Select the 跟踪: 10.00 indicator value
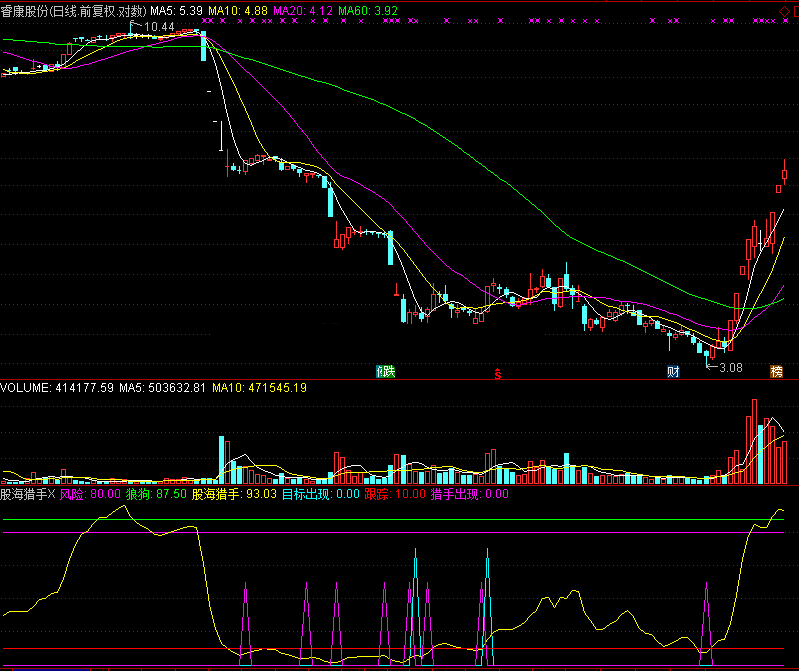This screenshot has height=671, width=799. point(395,494)
